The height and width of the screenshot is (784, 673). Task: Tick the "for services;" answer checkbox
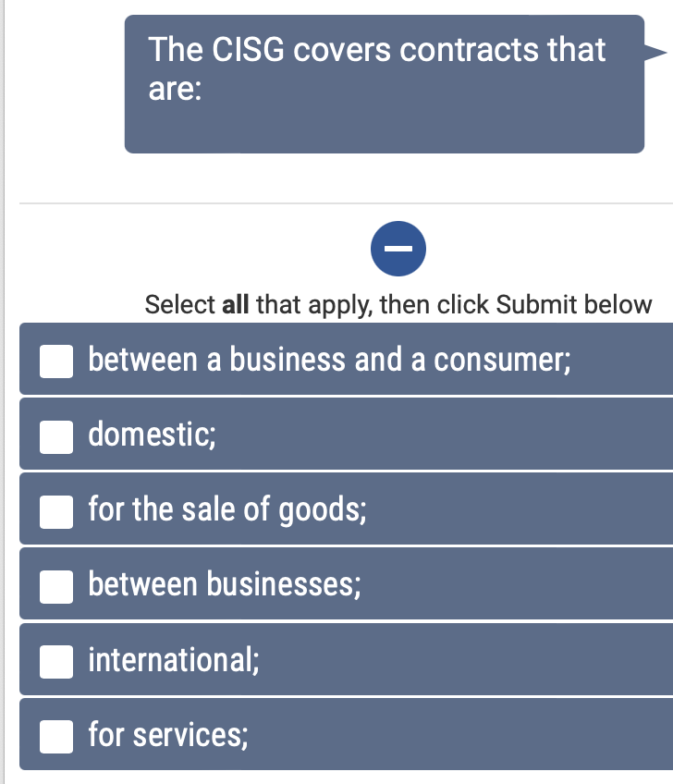(x=56, y=736)
